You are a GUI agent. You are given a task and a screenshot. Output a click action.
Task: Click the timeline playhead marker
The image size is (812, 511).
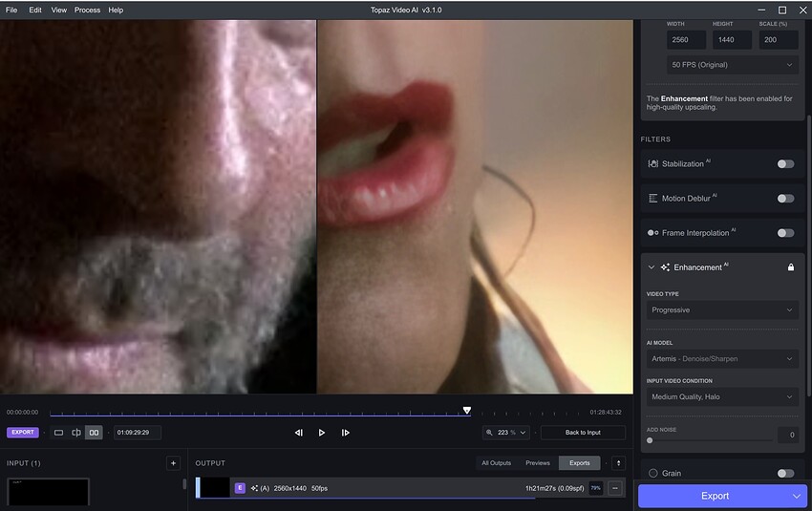466,411
